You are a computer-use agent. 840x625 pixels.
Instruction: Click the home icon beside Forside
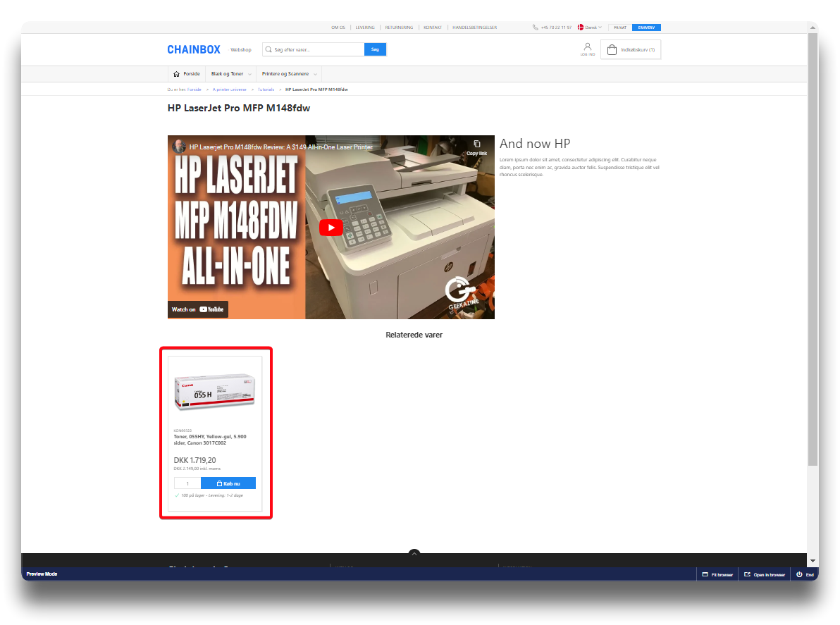tap(176, 74)
